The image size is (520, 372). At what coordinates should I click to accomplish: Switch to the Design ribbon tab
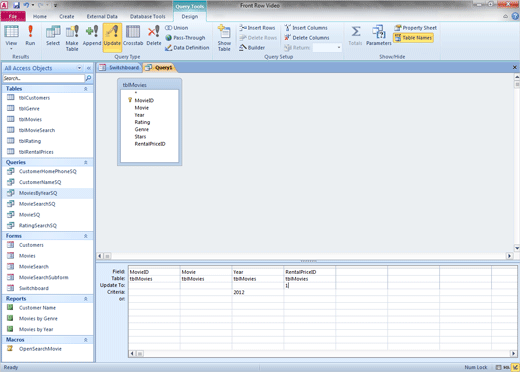pyautogui.click(x=190, y=16)
